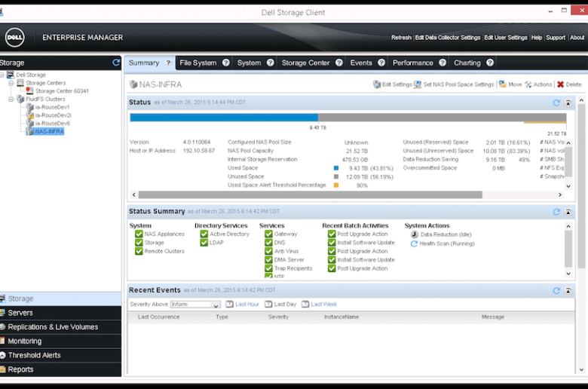Open help icon beside System tab
The width and height of the screenshot is (588, 389).
click(x=271, y=63)
